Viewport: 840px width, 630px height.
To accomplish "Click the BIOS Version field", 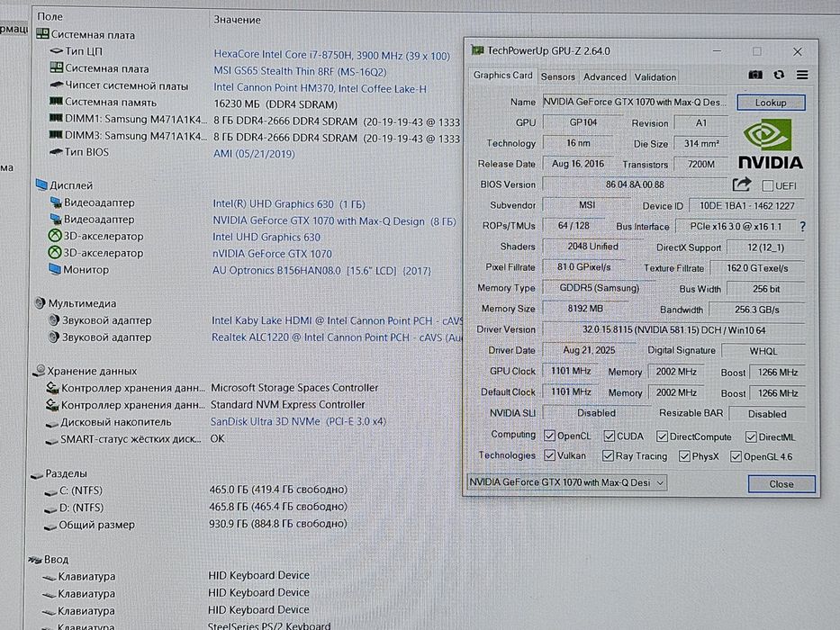I will tap(635, 184).
